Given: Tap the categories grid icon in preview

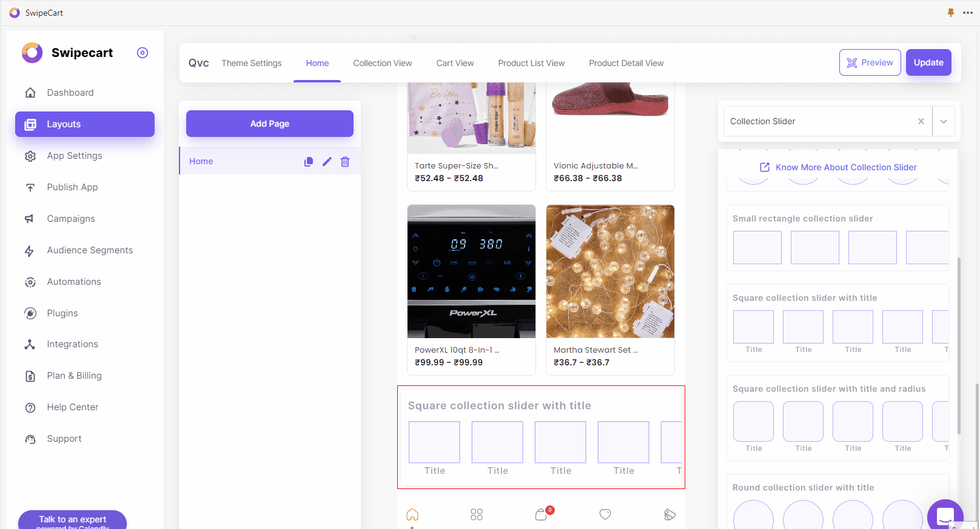Looking at the screenshot, I should click(477, 514).
